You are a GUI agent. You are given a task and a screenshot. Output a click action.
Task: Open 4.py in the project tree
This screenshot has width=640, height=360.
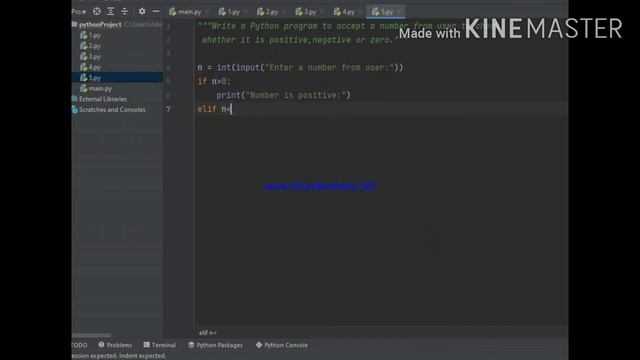tap(95, 67)
